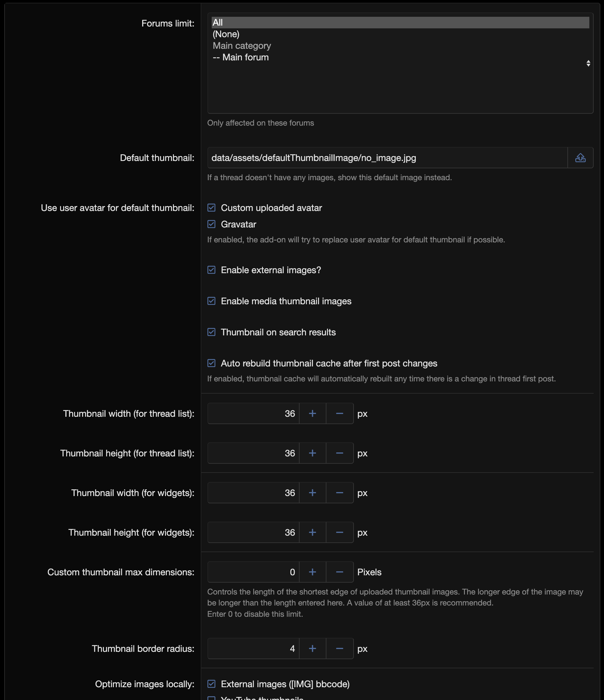604x700 pixels.
Task: Click the default thumbnail path field
Action: pyautogui.click(x=372, y=157)
